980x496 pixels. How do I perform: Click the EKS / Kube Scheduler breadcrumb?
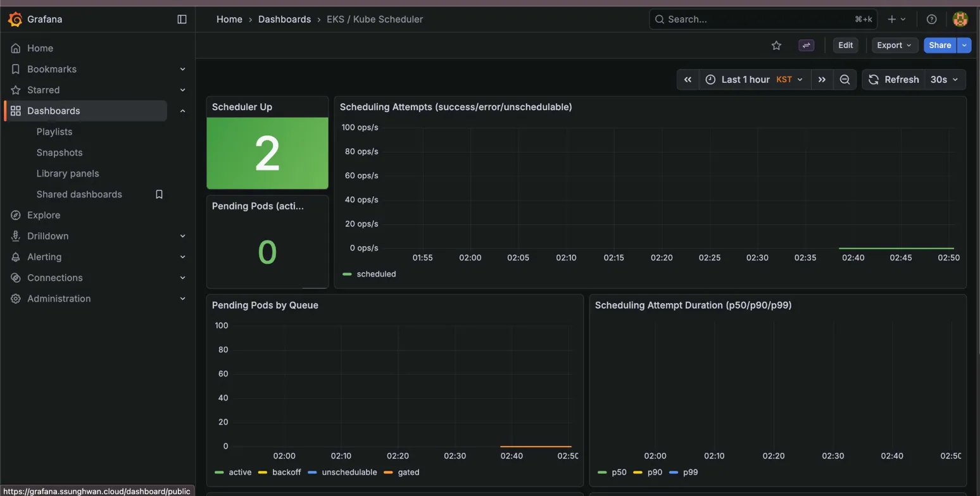coord(375,19)
